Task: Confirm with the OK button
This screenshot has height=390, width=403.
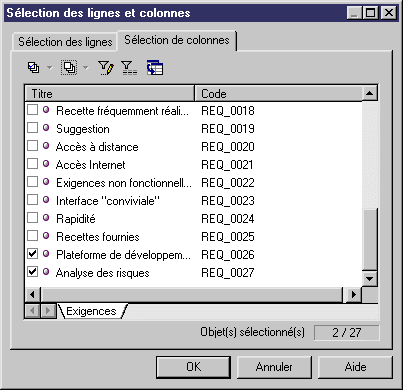Action: 193,367
